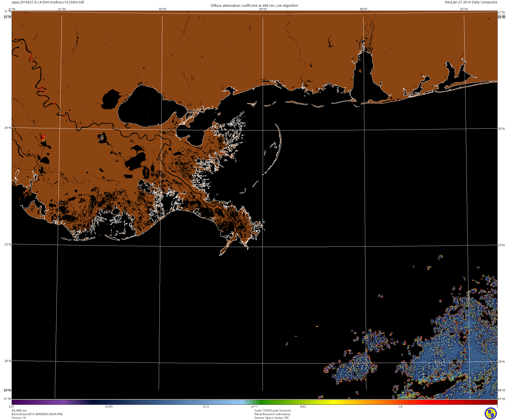Click the BonnetCarre2016 (MODISA-AQUA-PM) text
This screenshot has height=420, width=509.
coord(37,414)
